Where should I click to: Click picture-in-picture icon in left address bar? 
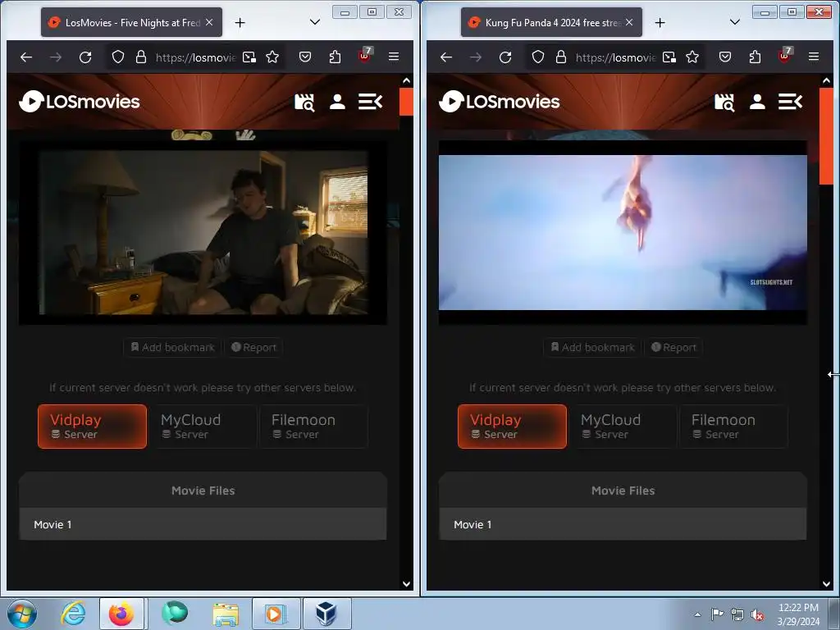point(249,57)
